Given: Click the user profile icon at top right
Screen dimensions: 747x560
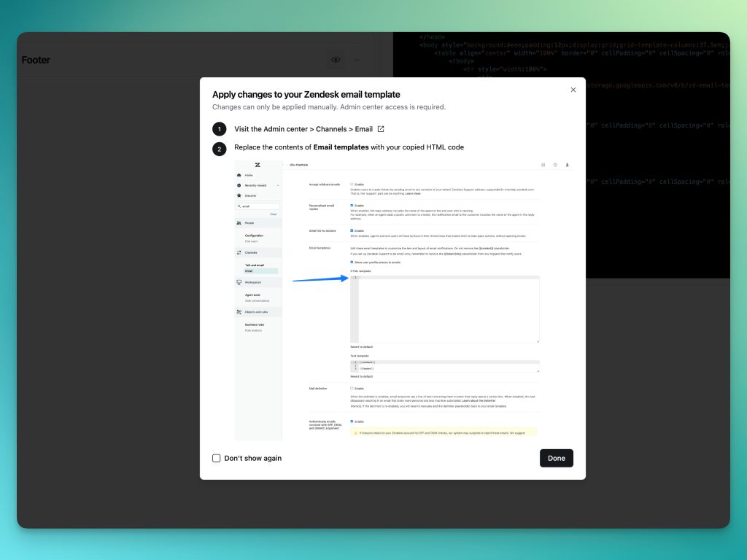Looking at the screenshot, I should [x=567, y=165].
